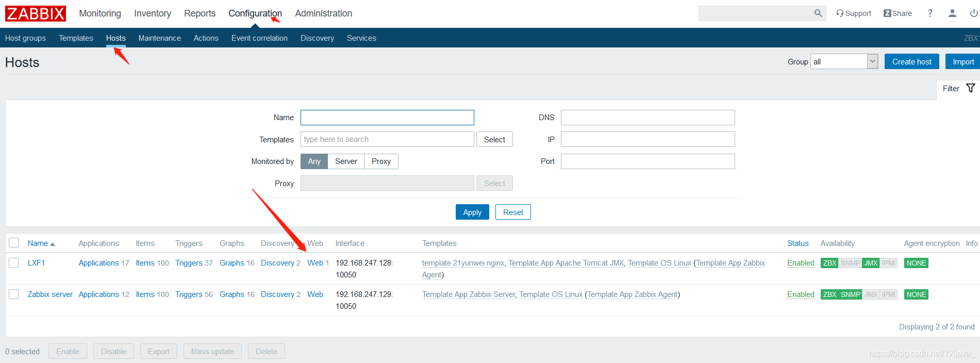Go to Actions submenu
Image resolution: width=980 pixels, height=363 pixels.
coord(206,38)
